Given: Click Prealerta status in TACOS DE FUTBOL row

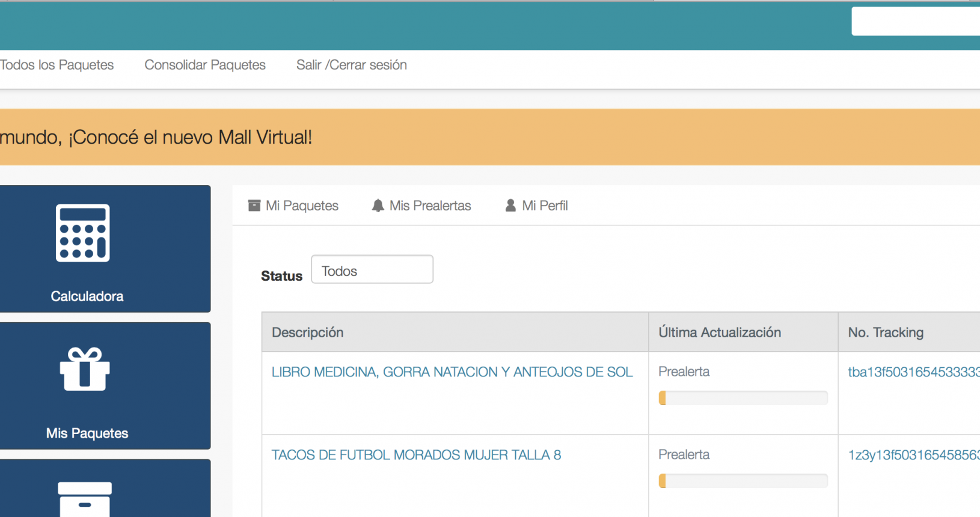Looking at the screenshot, I should pos(684,455).
